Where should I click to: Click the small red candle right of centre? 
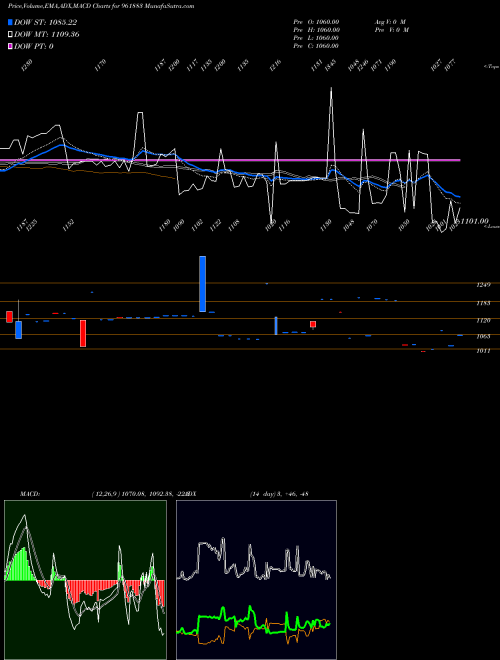(313, 324)
